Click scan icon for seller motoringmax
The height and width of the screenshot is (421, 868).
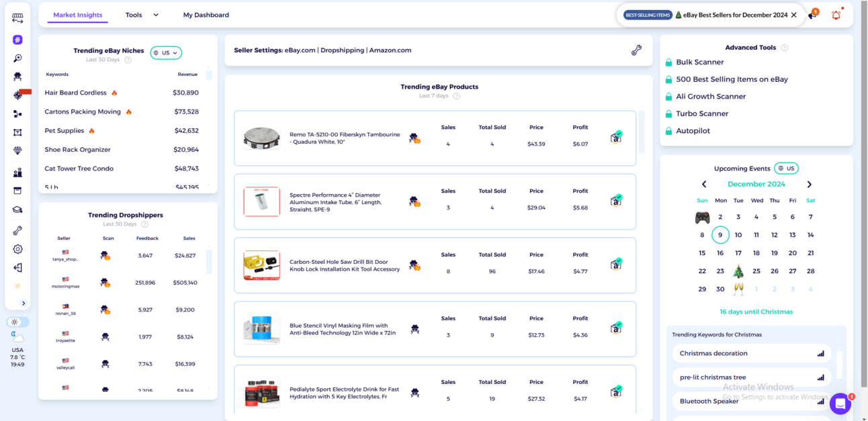[105, 283]
